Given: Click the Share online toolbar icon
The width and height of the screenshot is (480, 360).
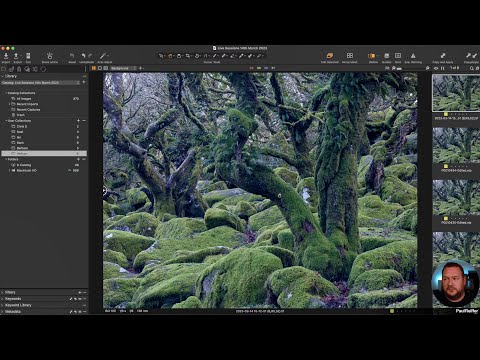Looking at the screenshot, I should (49, 56).
